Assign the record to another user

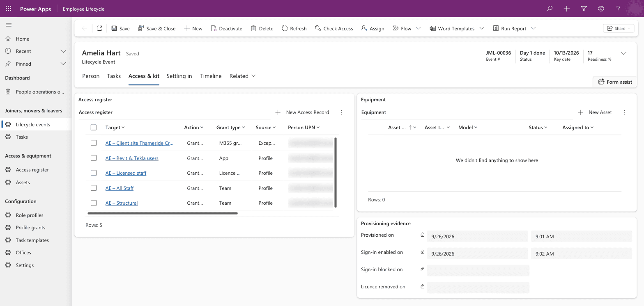pyautogui.click(x=373, y=28)
